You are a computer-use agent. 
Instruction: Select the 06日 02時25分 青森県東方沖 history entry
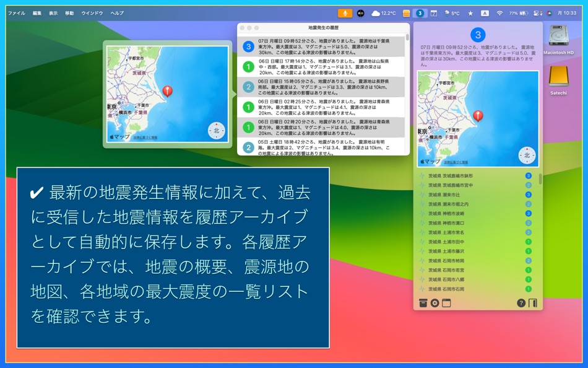point(321,107)
